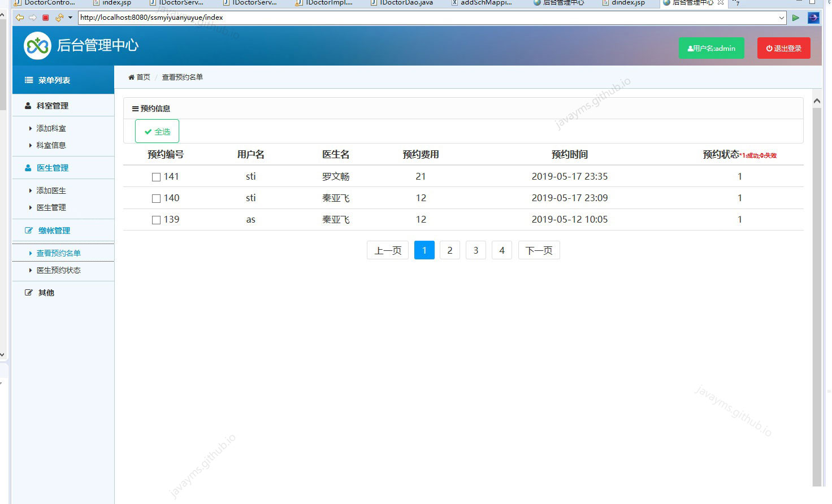The height and width of the screenshot is (504, 832).
Task: Tick the checkbox for appointment 140
Action: [157, 198]
